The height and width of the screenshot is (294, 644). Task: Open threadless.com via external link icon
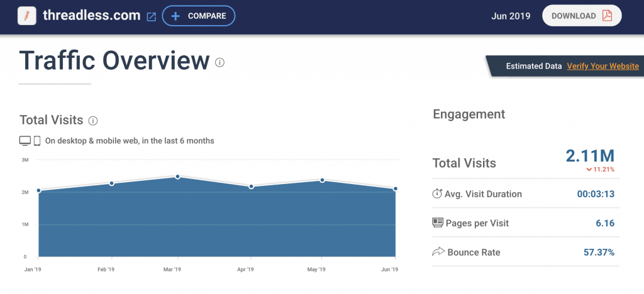[151, 16]
